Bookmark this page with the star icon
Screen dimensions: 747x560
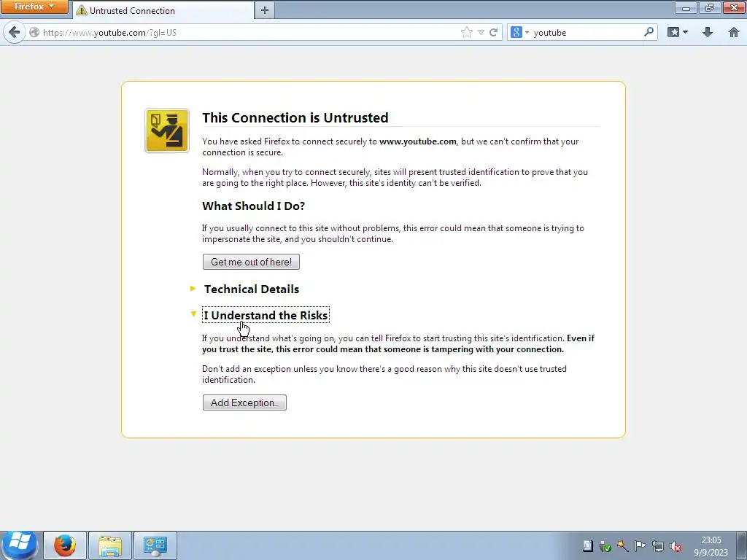467,32
